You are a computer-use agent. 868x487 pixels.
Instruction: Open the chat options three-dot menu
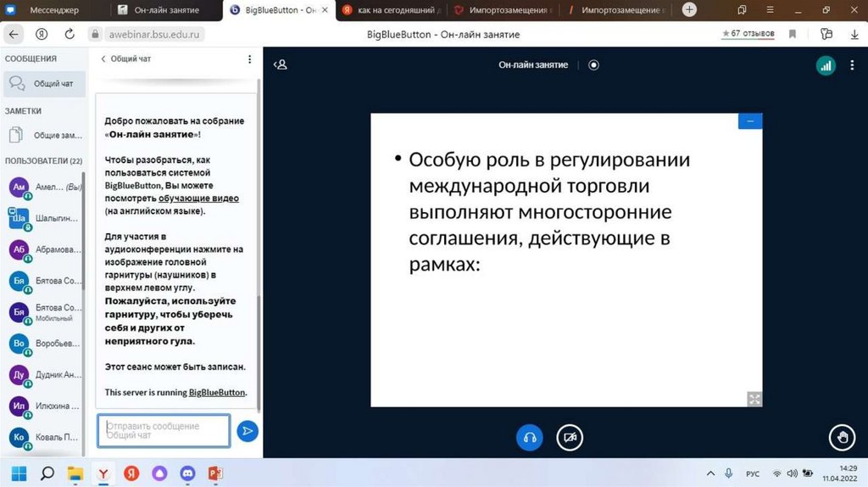pyautogui.click(x=249, y=59)
